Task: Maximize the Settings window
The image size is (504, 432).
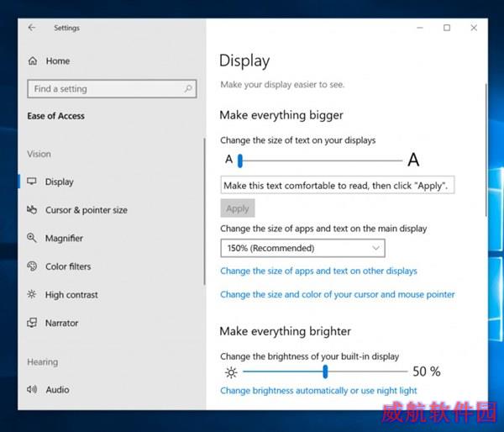Action: coord(447,28)
